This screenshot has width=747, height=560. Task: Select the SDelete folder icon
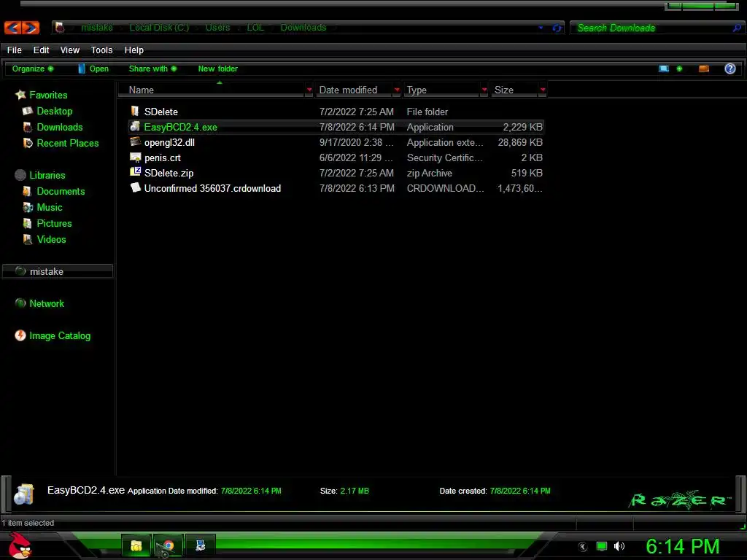pos(135,111)
